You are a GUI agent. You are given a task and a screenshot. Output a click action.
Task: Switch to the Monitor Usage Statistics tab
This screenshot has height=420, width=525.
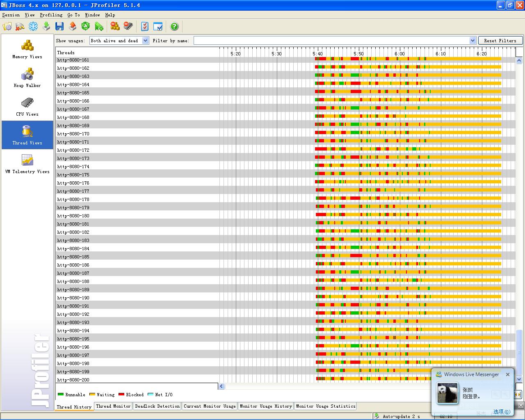pos(326,406)
